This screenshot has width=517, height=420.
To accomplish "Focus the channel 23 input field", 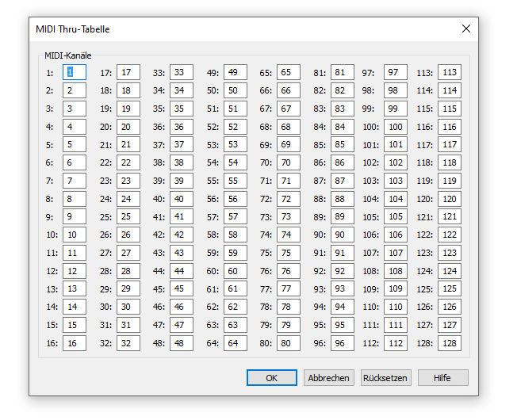I will click(x=128, y=181).
